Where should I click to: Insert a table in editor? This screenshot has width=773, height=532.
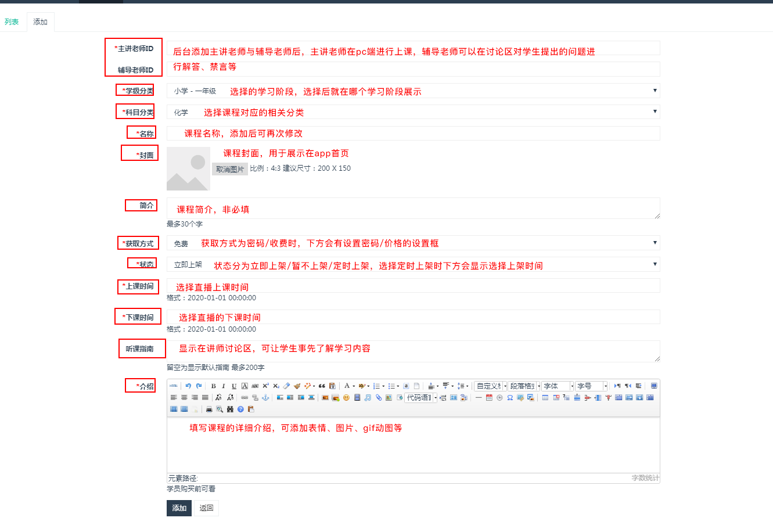(x=545, y=397)
